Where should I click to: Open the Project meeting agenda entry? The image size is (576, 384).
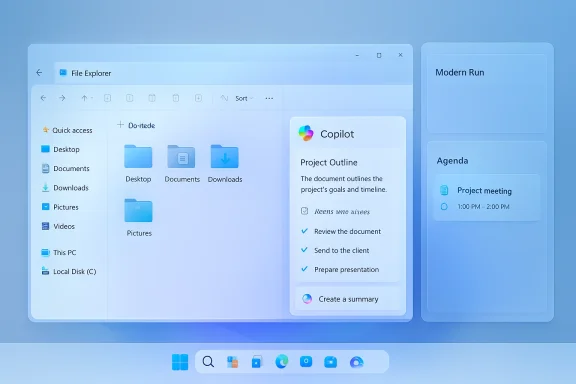coord(487,198)
